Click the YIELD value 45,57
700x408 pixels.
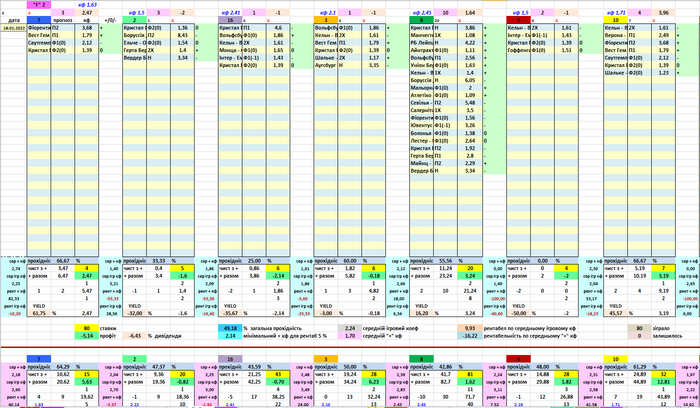(x=615, y=313)
